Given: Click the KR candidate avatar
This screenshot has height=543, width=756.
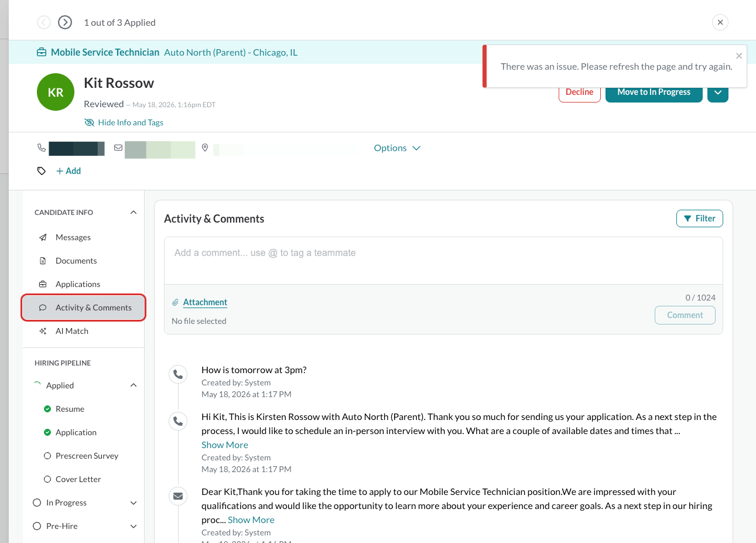Looking at the screenshot, I should (x=56, y=92).
